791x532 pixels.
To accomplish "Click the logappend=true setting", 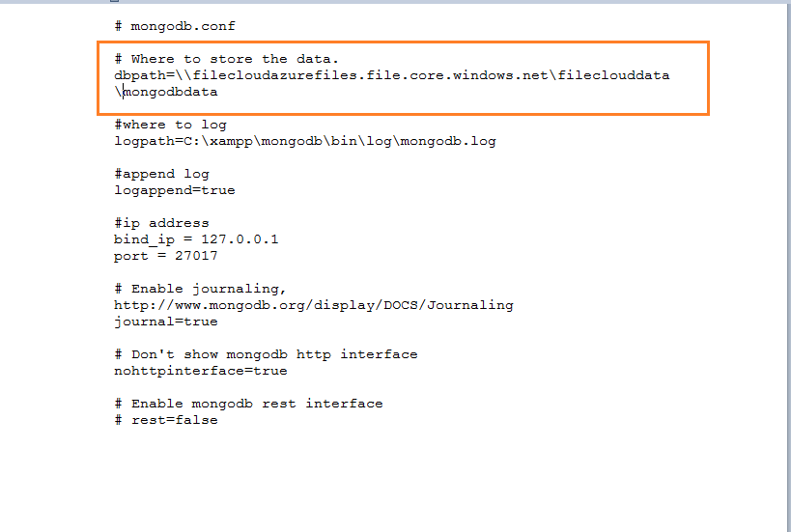I will [175, 190].
